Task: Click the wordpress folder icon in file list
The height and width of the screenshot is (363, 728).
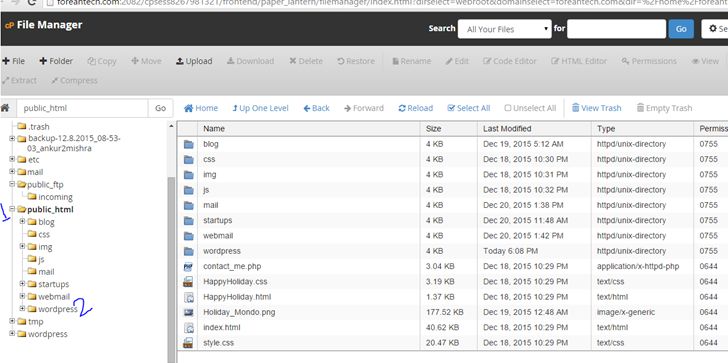Action: (188, 251)
